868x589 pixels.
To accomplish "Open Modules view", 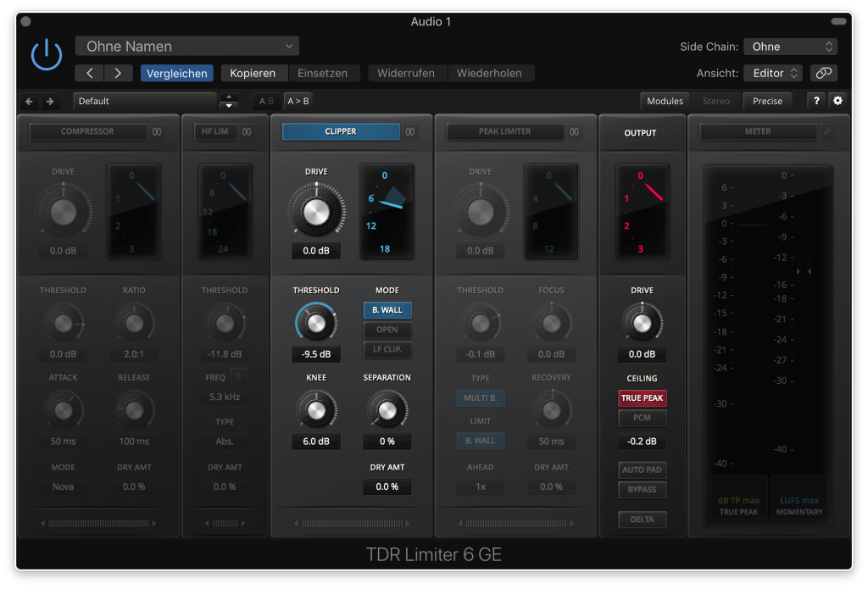I will [x=665, y=102].
